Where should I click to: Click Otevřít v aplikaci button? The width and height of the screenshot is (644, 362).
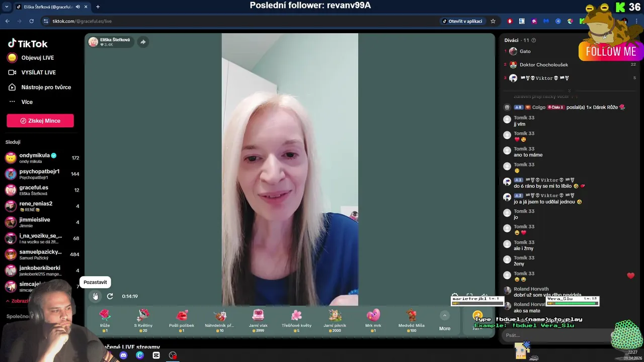pos(462,21)
